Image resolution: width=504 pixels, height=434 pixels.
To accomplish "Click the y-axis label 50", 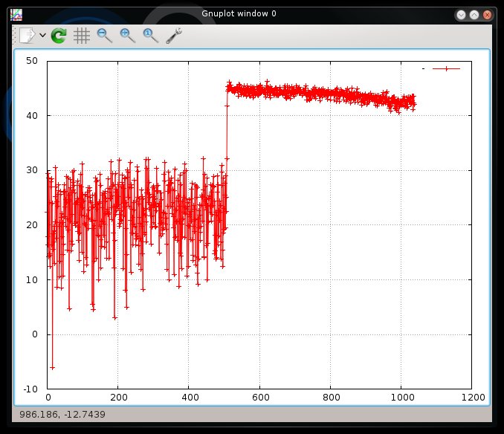I will (32, 61).
